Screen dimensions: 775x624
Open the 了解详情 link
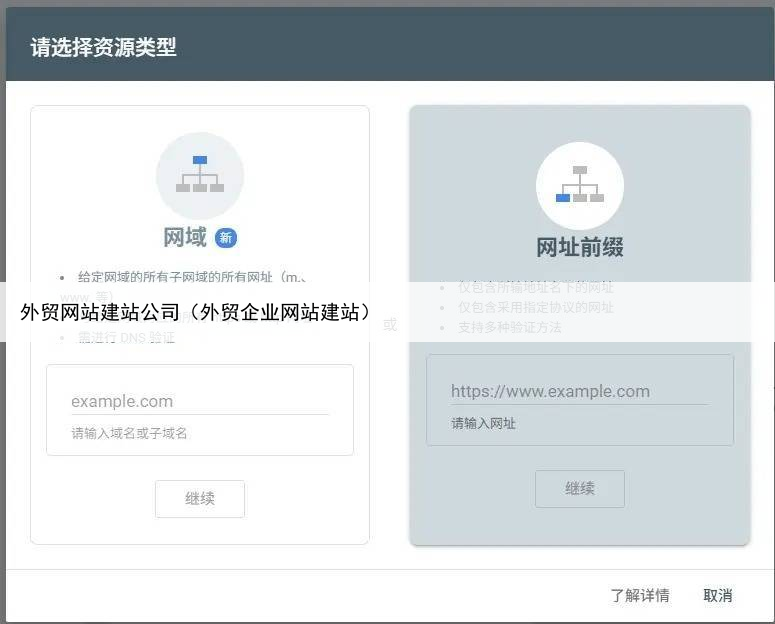(640, 595)
